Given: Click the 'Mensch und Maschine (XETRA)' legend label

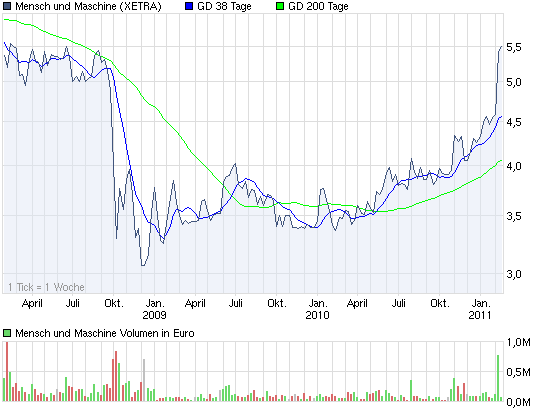Looking at the screenshot, I should [88, 6].
